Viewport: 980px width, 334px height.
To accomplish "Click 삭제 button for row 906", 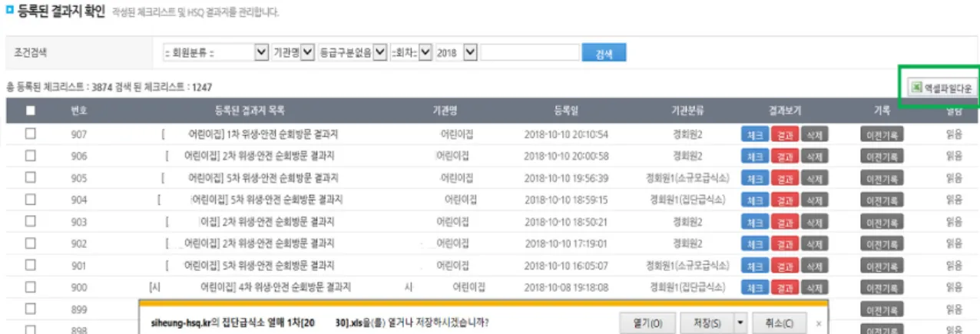I will point(813,156).
